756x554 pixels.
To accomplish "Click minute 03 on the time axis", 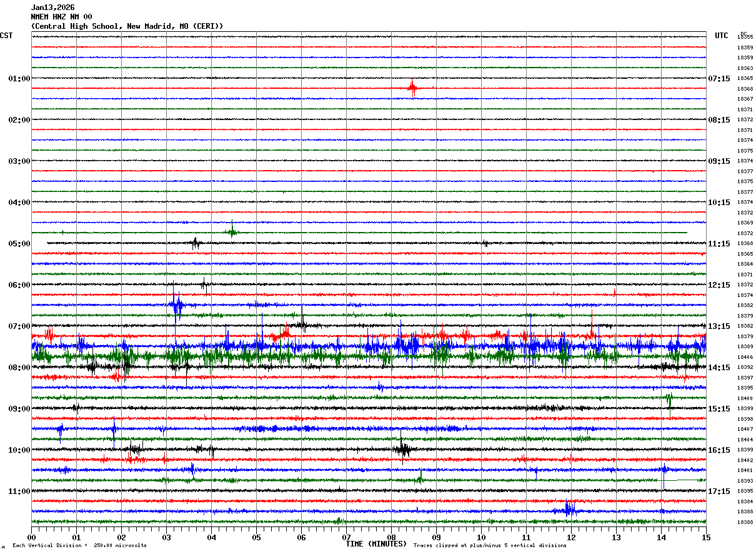I will tap(166, 537).
